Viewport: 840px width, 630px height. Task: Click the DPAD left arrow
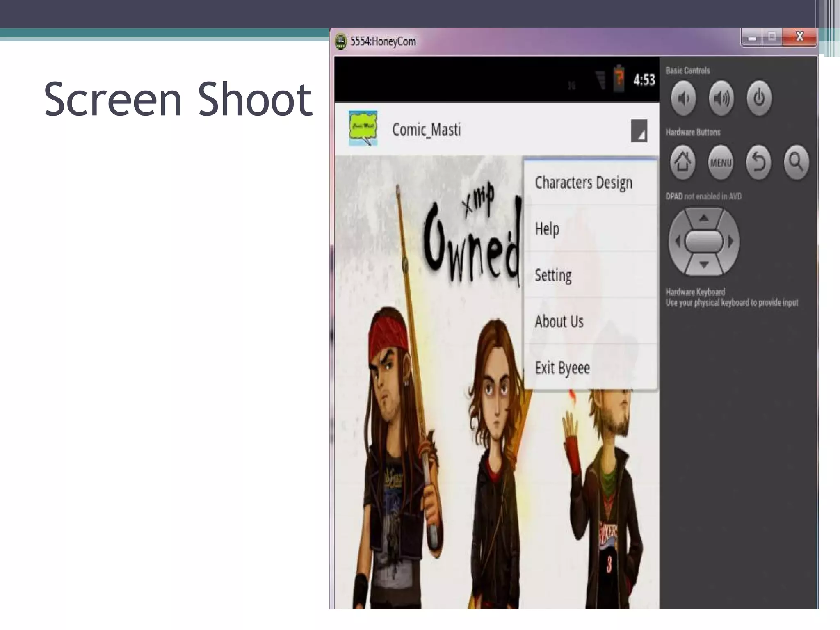(677, 241)
